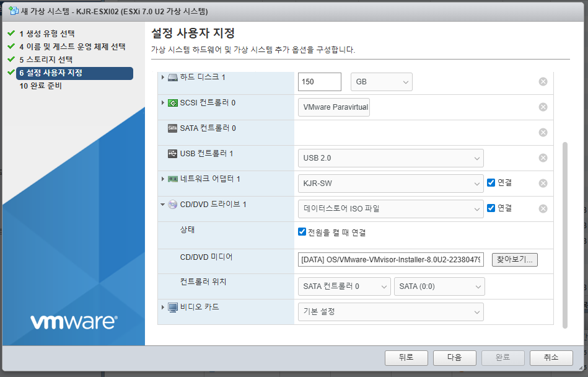The width and height of the screenshot is (588, 377).
Task: Expand the 비디오 카드 row
Action: click(x=163, y=307)
